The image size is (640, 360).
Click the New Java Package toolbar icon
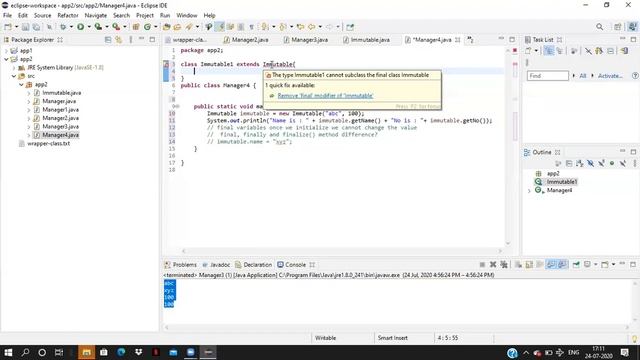pyautogui.click(x=136, y=27)
